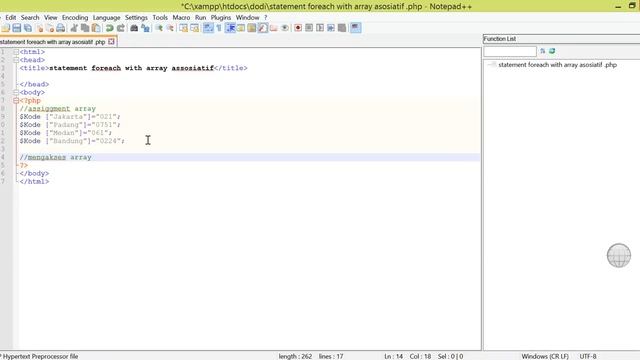
Task: Enable synchronized horizontal scrolling icon
Action: (x=194, y=28)
